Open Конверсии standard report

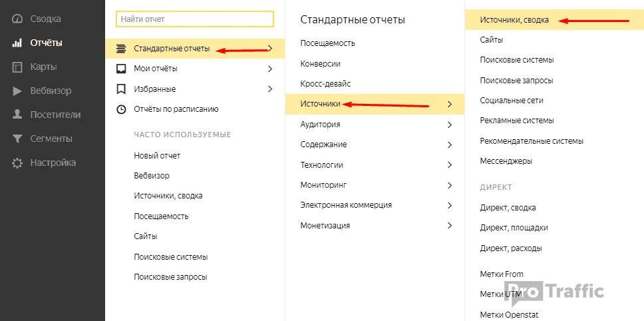[x=321, y=64]
